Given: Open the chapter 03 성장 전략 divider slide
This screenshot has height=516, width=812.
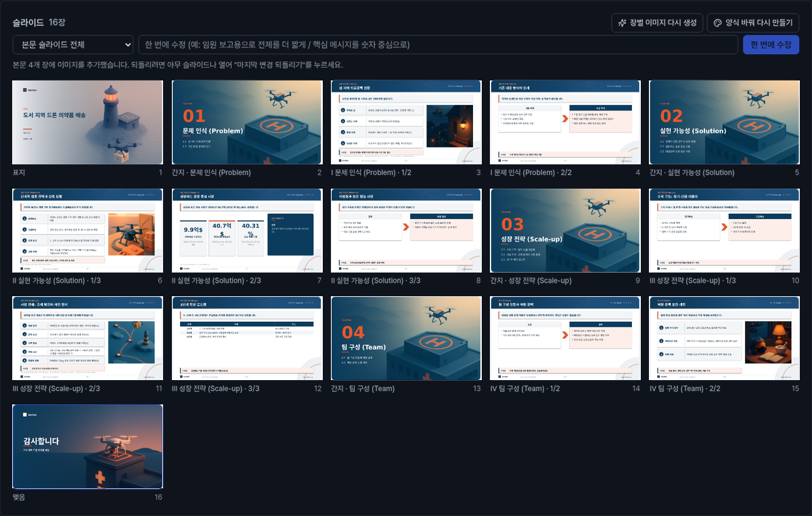Looking at the screenshot, I should point(565,231).
